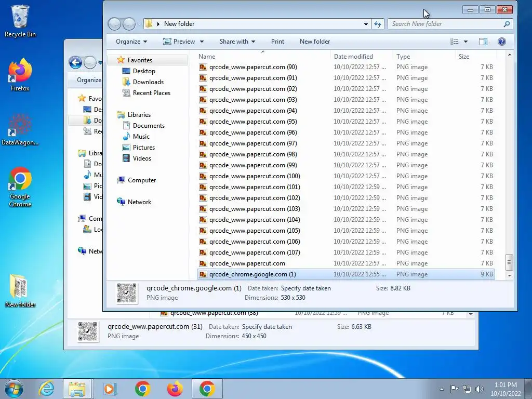532x399 pixels.
Task: Open Desktop in the navigation pane
Action: 144,71
